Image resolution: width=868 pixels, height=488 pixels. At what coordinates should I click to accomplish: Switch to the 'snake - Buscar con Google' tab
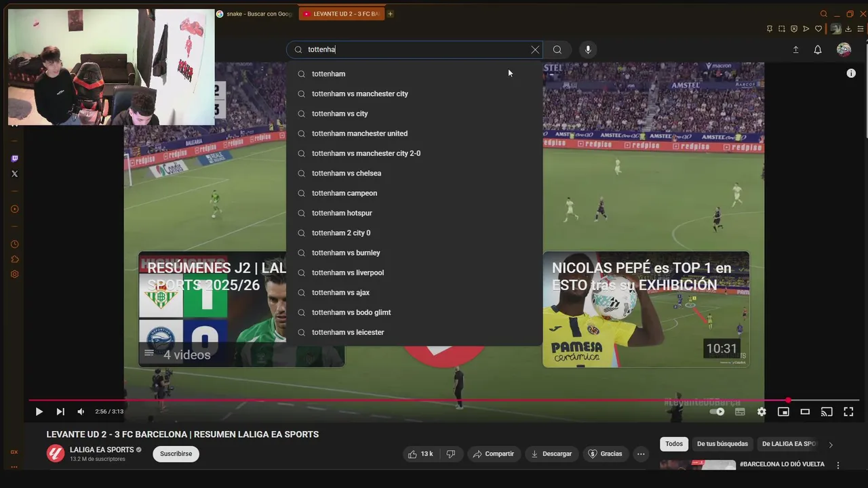coord(255,14)
